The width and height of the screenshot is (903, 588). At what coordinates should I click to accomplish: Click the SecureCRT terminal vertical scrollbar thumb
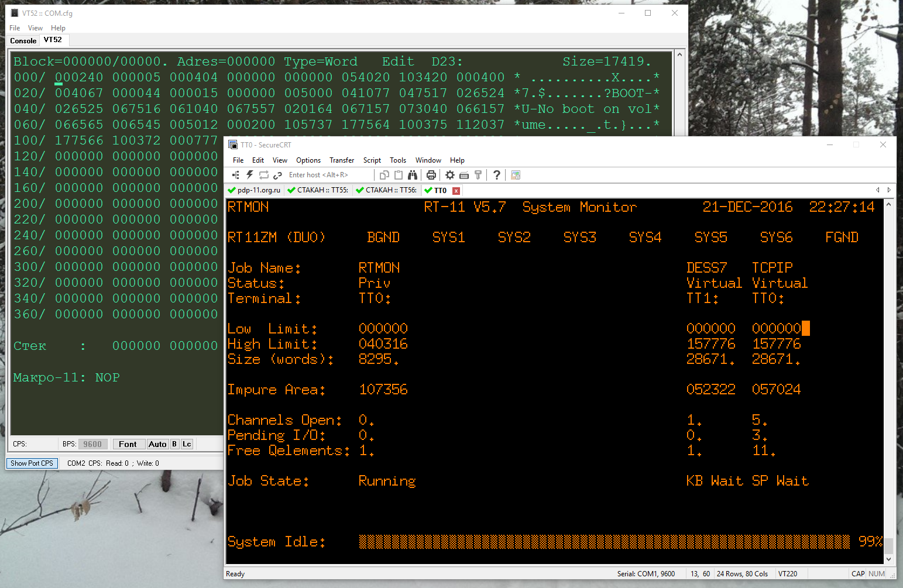tap(888, 545)
